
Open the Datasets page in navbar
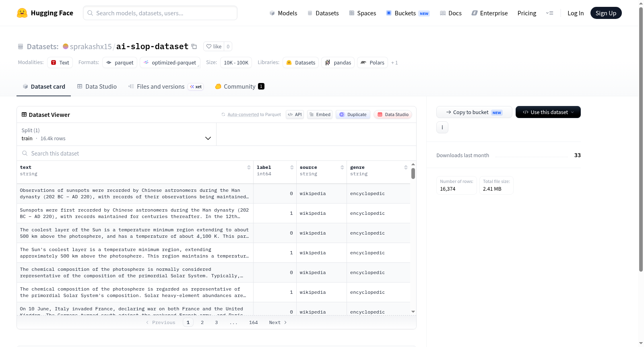tap(323, 13)
